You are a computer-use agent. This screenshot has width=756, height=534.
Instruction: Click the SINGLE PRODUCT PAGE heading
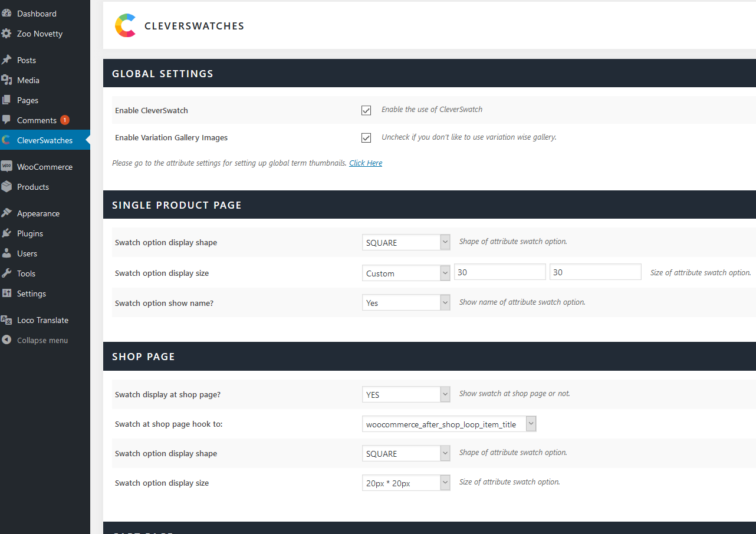click(177, 205)
